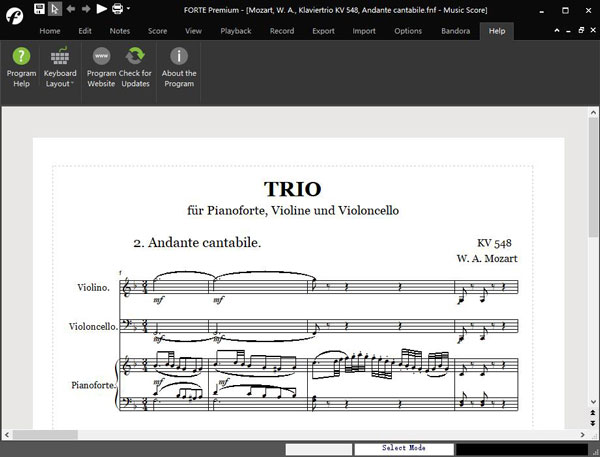Click the Pianoforte. staff label
Image resolution: width=600 pixels, height=457 pixels.
[x=93, y=385]
